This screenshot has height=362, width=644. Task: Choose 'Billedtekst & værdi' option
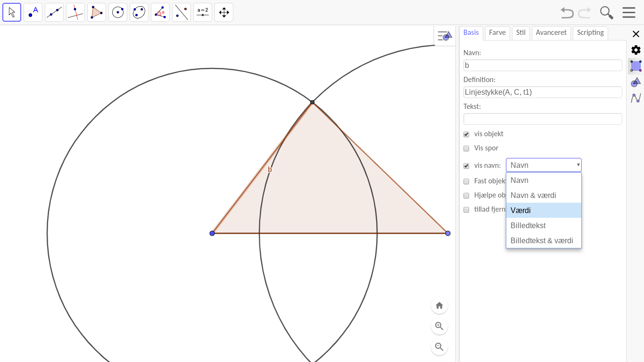tap(544, 240)
